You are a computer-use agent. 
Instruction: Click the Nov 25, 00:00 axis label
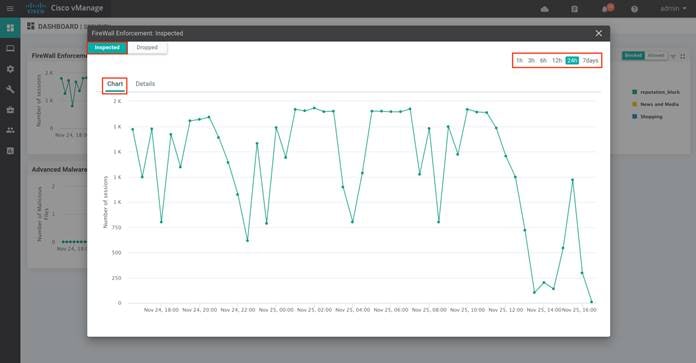[276, 310]
